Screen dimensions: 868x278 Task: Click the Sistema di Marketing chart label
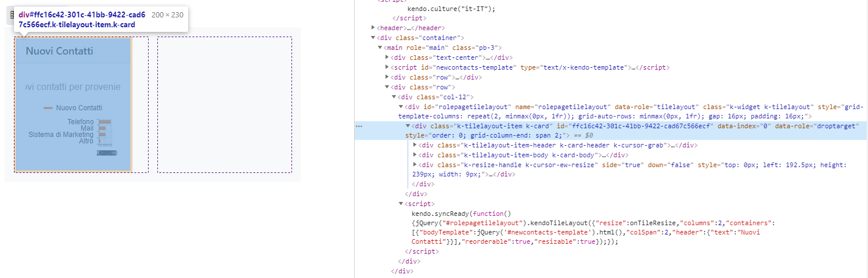(61, 135)
